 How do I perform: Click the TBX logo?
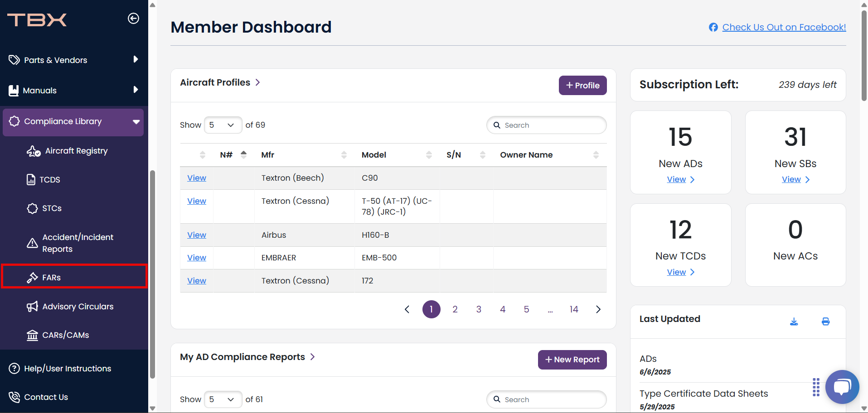click(x=37, y=20)
